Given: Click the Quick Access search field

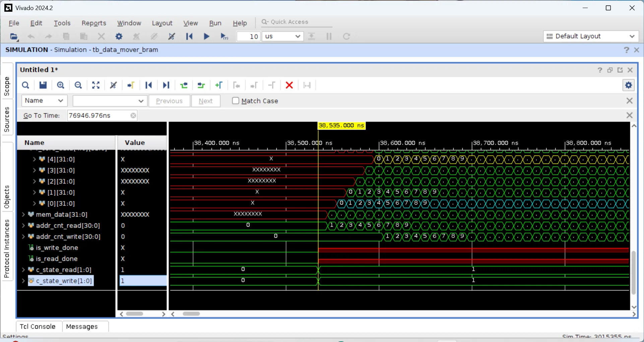Looking at the screenshot, I should 297,22.
